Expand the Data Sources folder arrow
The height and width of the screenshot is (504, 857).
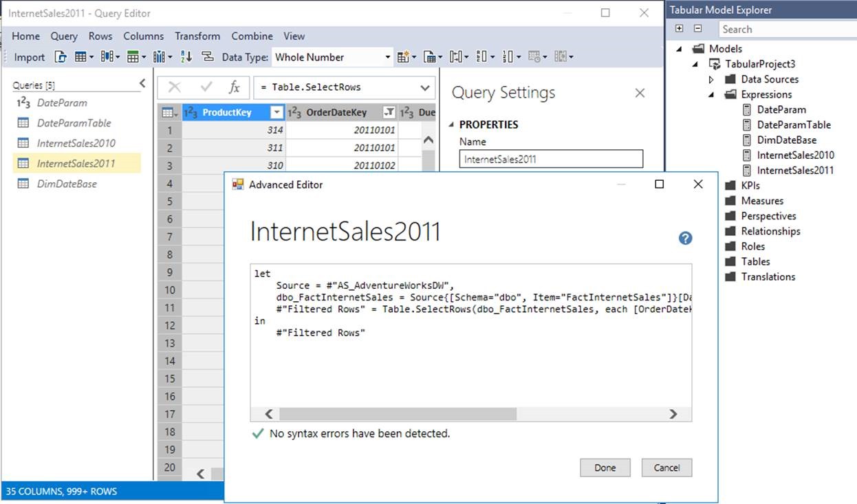pos(711,80)
